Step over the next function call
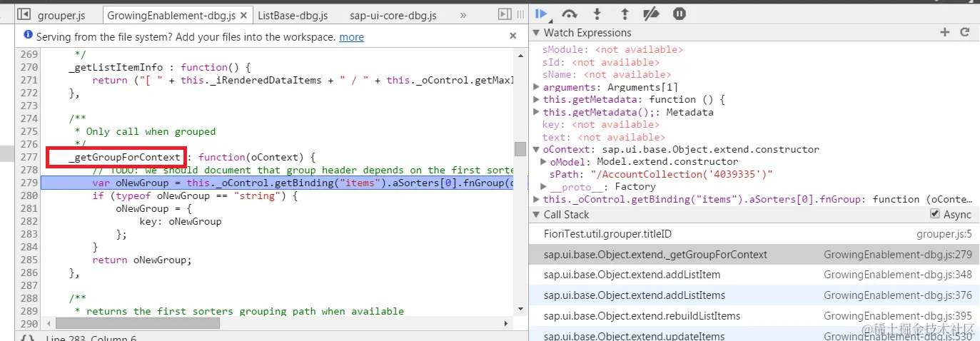The width and height of the screenshot is (980, 341). click(x=570, y=13)
